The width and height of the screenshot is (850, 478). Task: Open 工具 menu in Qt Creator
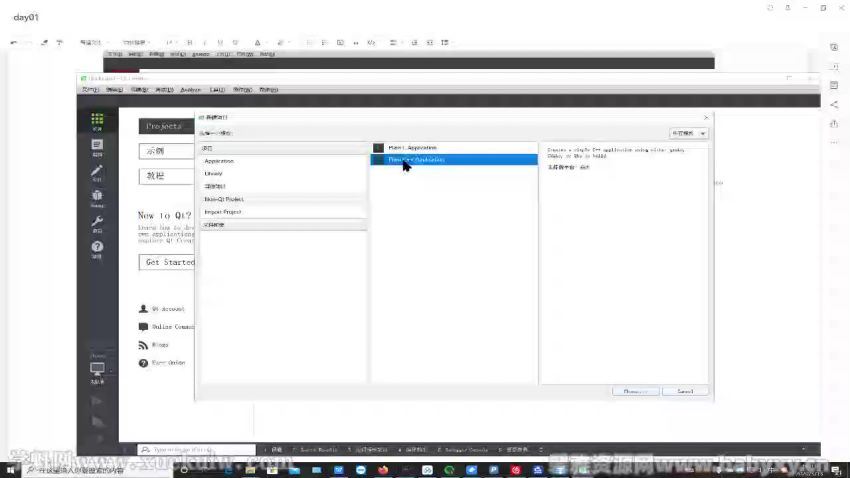tap(217, 90)
